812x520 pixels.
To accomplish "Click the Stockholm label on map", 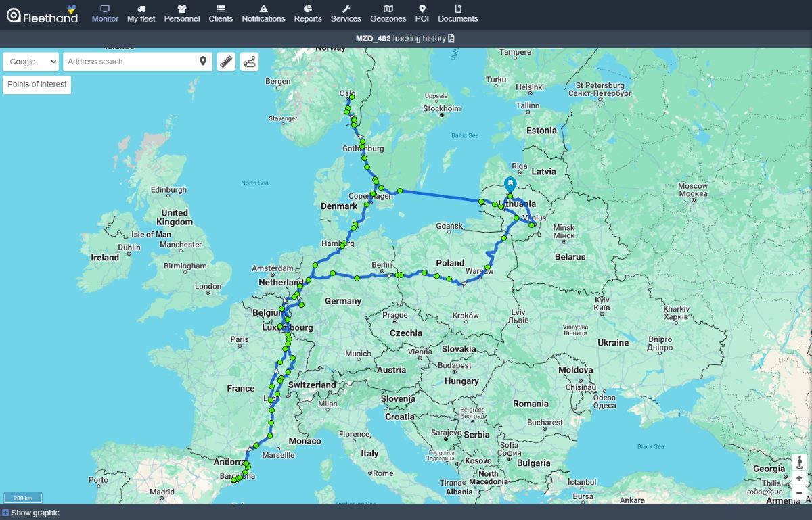I will (x=442, y=108).
